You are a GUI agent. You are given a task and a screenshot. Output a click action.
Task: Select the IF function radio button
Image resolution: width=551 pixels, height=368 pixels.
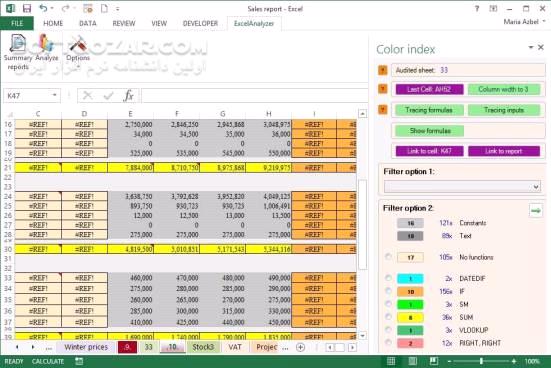tap(388, 291)
